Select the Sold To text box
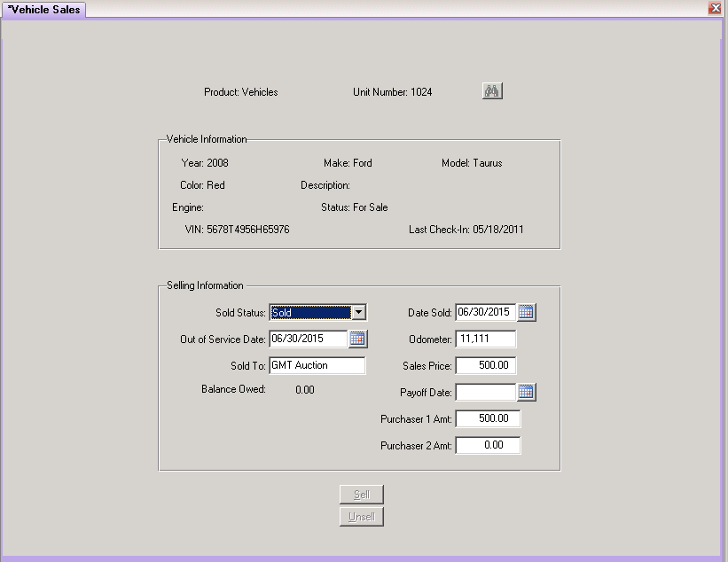The width and height of the screenshot is (728, 562). tap(317, 365)
